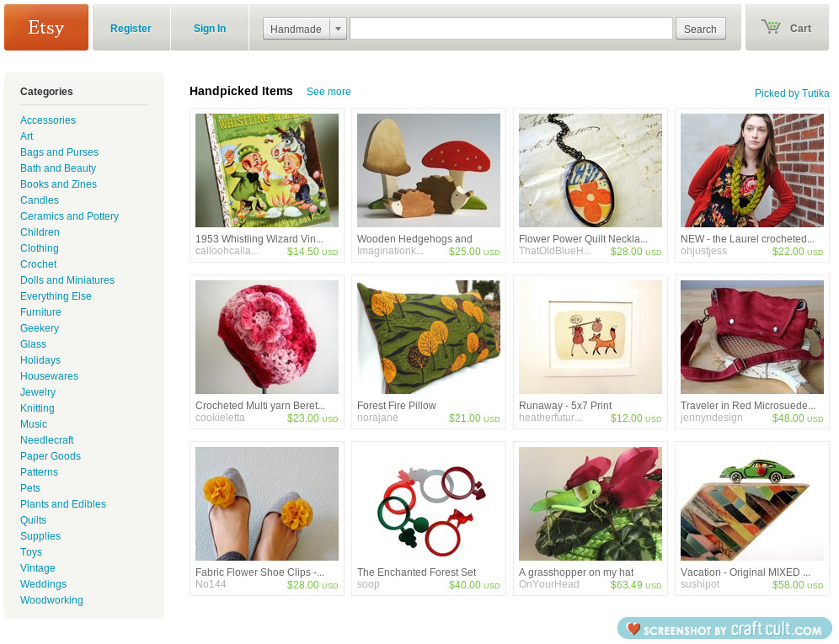This screenshot has height=644, width=839.
Task: Open the Sign In tab
Action: pyautogui.click(x=210, y=28)
